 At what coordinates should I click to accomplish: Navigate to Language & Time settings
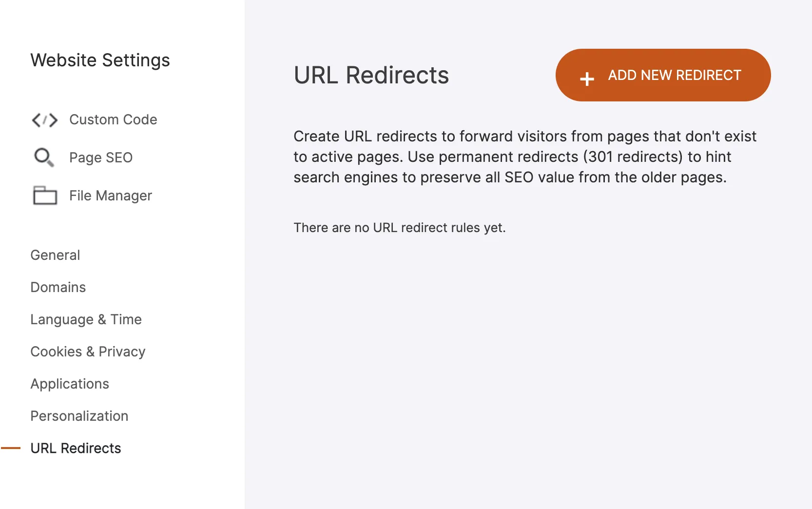86,320
